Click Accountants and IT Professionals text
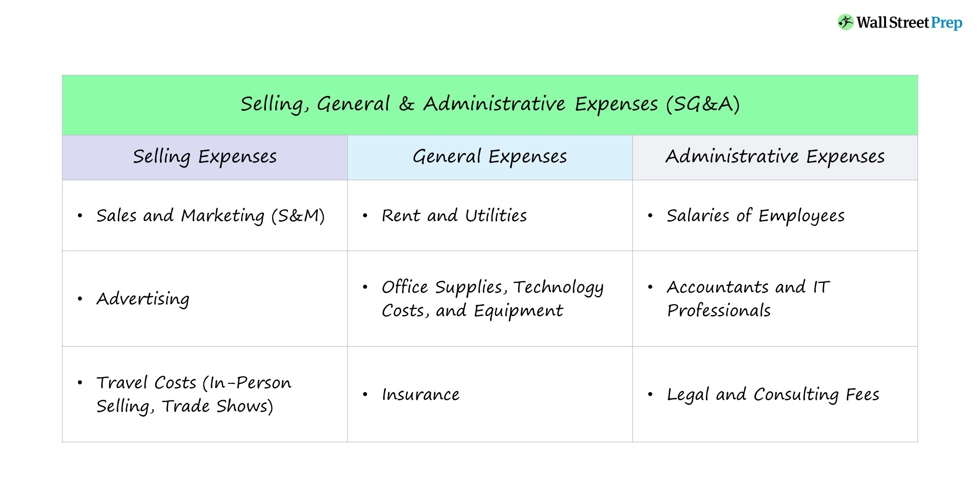 pos(748,299)
